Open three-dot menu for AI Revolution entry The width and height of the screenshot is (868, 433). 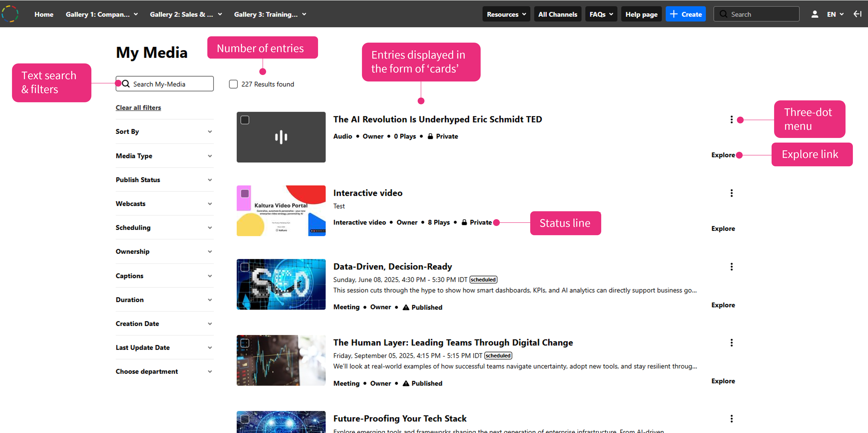731,119
